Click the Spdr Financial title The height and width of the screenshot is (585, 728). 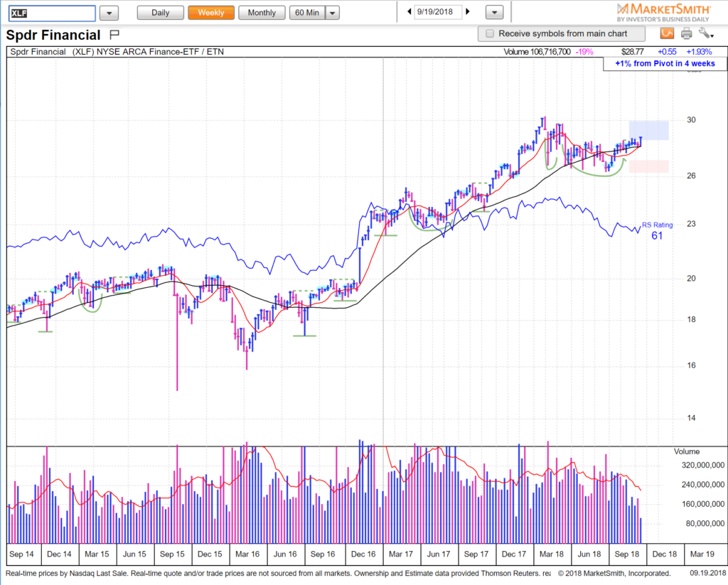[x=53, y=36]
